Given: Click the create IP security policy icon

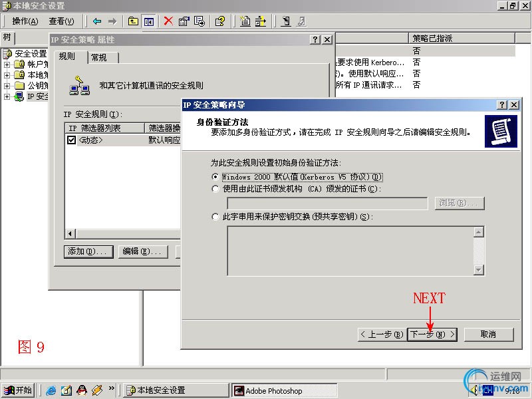Looking at the screenshot, I should (245, 21).
